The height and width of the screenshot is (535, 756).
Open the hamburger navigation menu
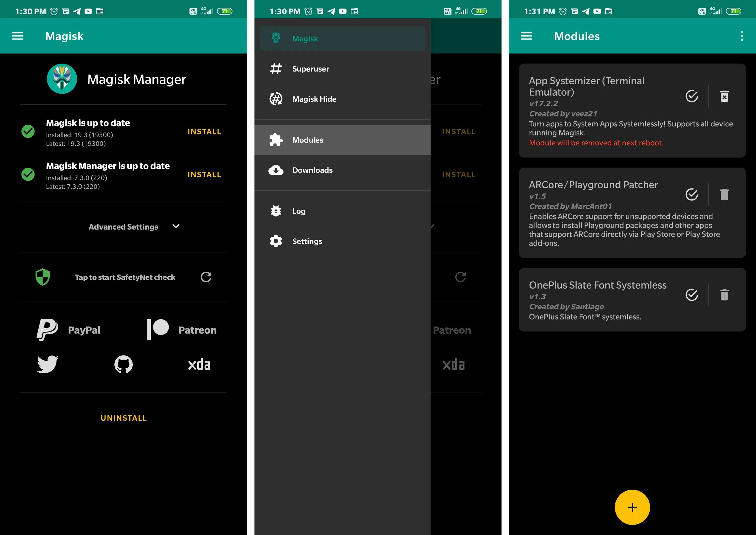(x=19, y=36)
